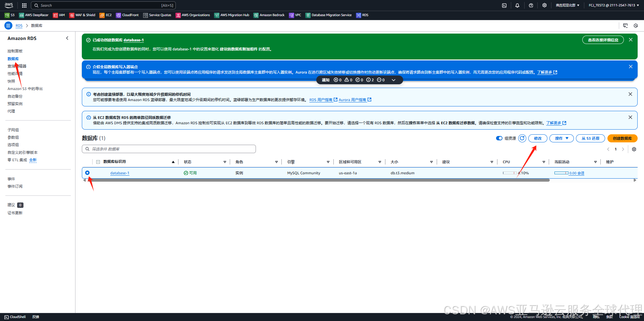
Task: Open RDS 用户指南 link
Action: (323, 100)
